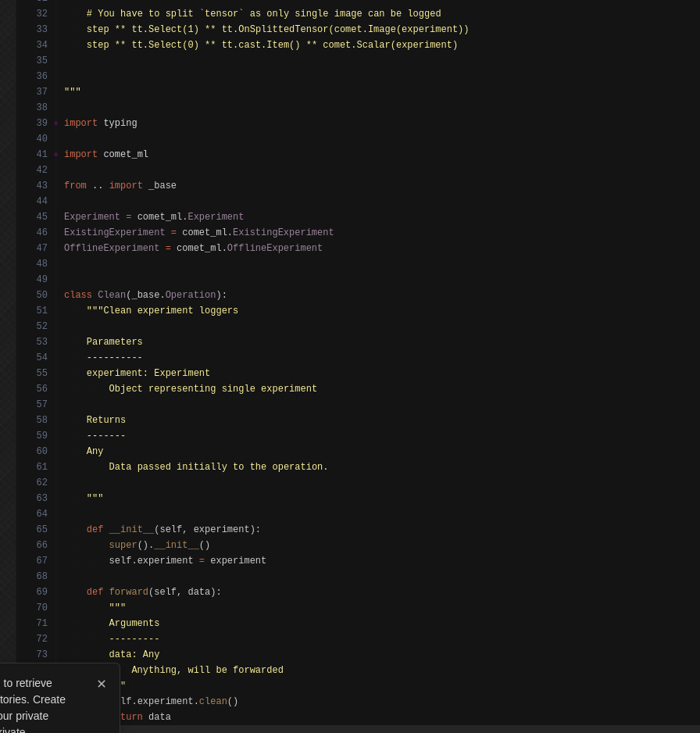The image size is (700, 733).
Task: Click the 'Any' return type on line 60
Action: [x=95, y=451]
